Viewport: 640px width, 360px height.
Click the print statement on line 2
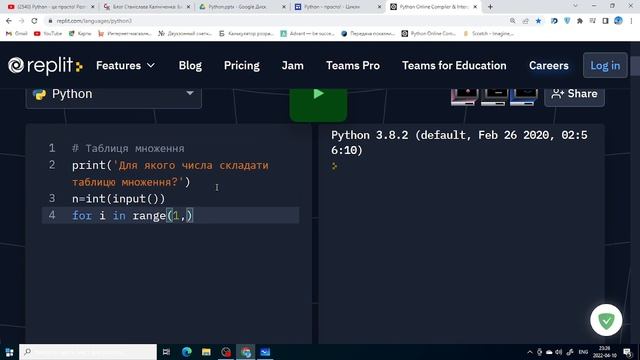170,174
